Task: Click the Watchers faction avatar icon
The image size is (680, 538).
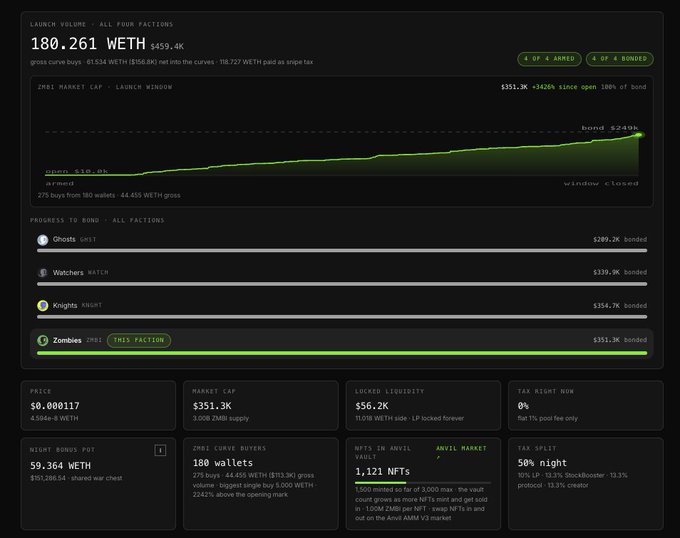Action: 42,273
